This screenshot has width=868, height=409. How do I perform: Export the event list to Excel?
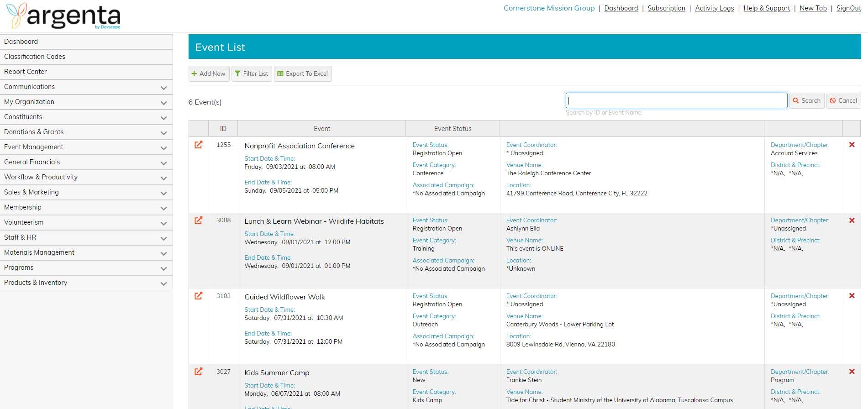pyautogui.click(x=303, y=73)
